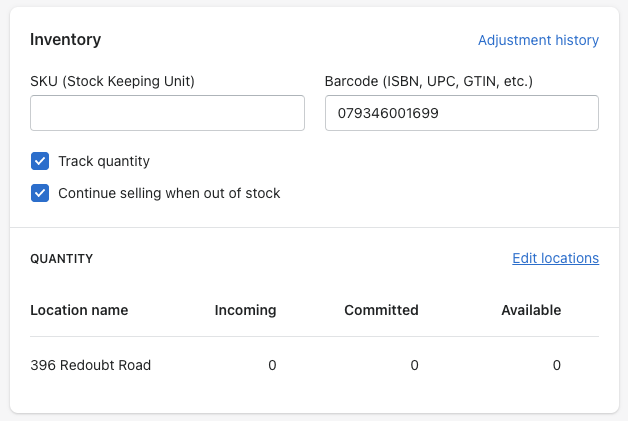Select the 396 Redoubt Road location row

coord(91,365)
